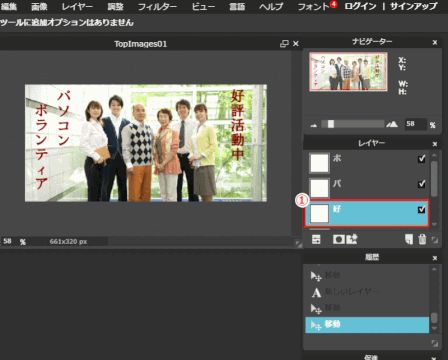Open the 画像 menu
Screen dimensions: 448x360
tap(39, 6)
